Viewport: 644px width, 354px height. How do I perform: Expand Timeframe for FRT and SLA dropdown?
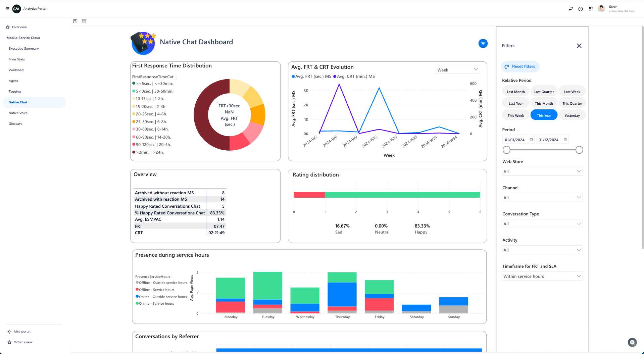(542, 276)
